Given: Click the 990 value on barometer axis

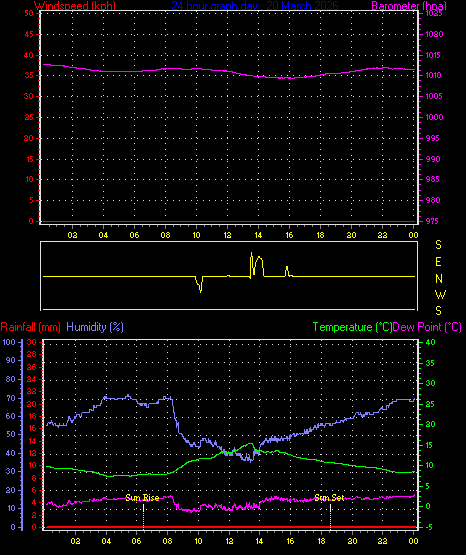Looking at the screenshot, I should coord(432,159).
